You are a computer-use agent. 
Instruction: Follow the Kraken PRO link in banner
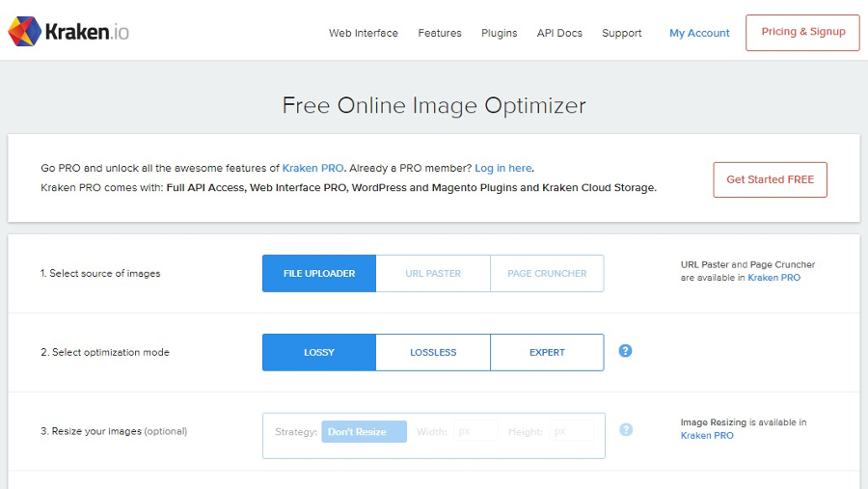point(312,168)
